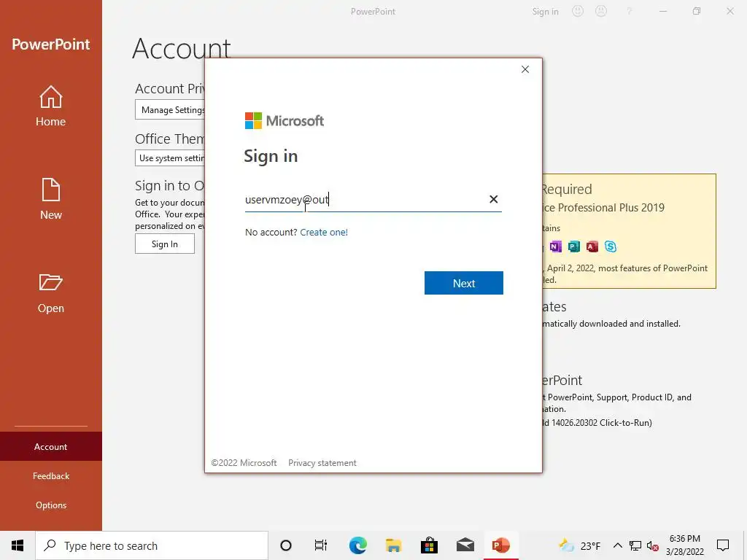
Task: Close the Microsoft sign-in dialog
Action: [525, 69]
